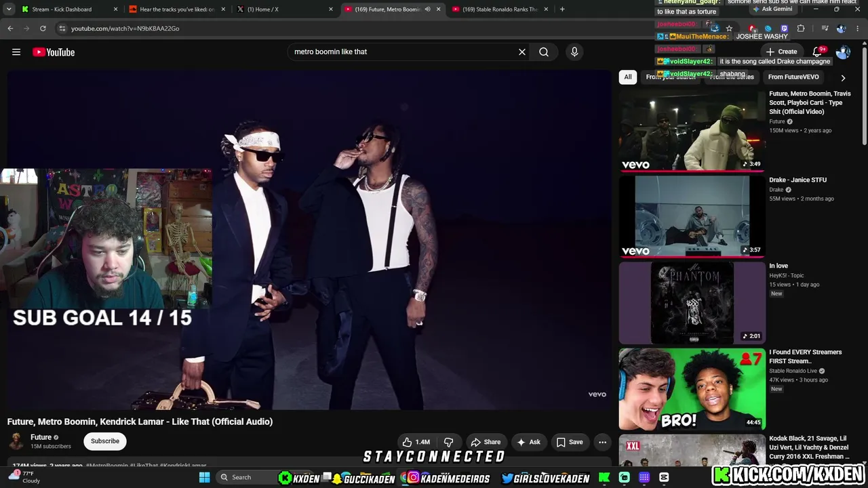Viewport: 868px width, 488px height.
Task: Click the address bar URL field
Action: point(380,28)
